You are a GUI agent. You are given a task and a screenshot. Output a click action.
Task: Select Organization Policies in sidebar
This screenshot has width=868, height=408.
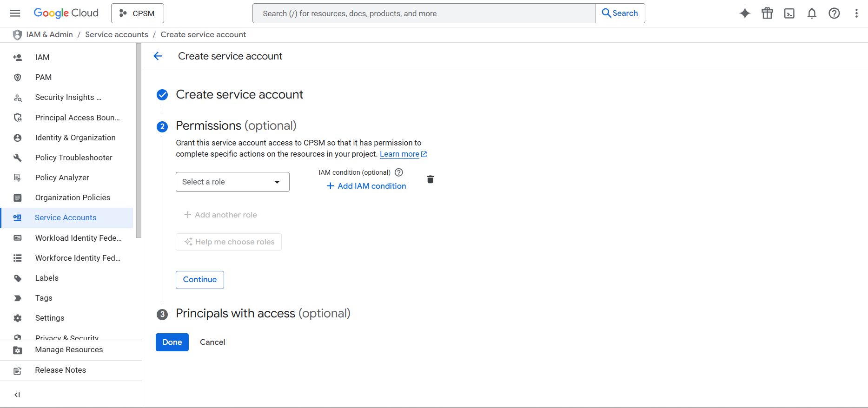click(x=73, y=197)
